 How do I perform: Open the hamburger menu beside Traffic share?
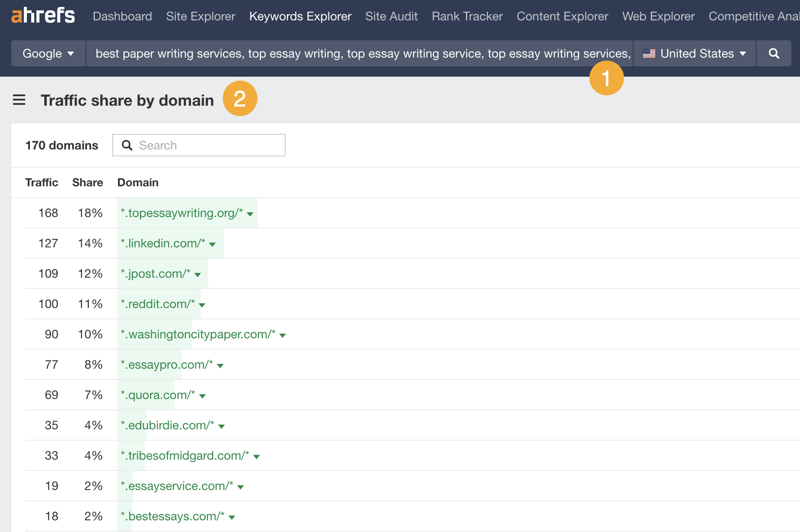pyautogui.click(x=19, y=100)
